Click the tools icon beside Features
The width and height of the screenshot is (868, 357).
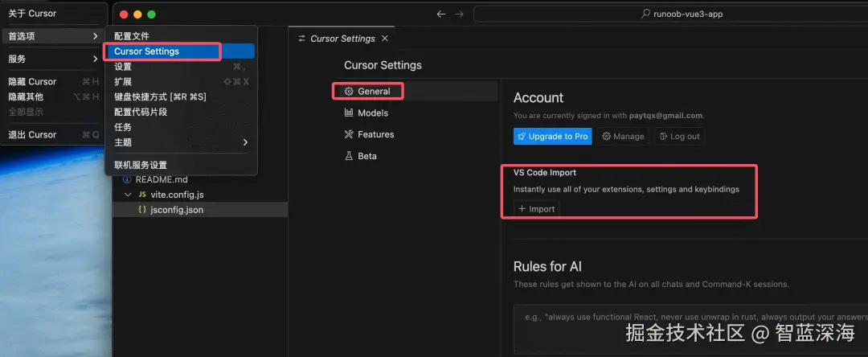coord(349,134)
